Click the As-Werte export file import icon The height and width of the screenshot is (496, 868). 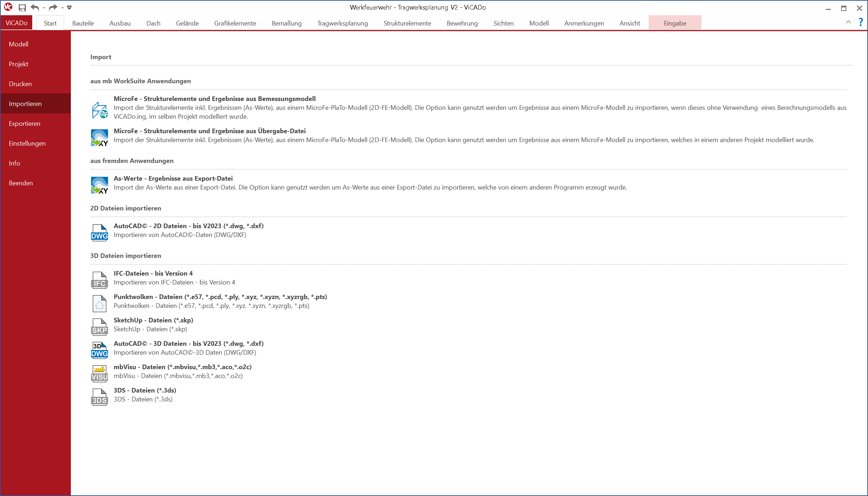tap(100, 185)
